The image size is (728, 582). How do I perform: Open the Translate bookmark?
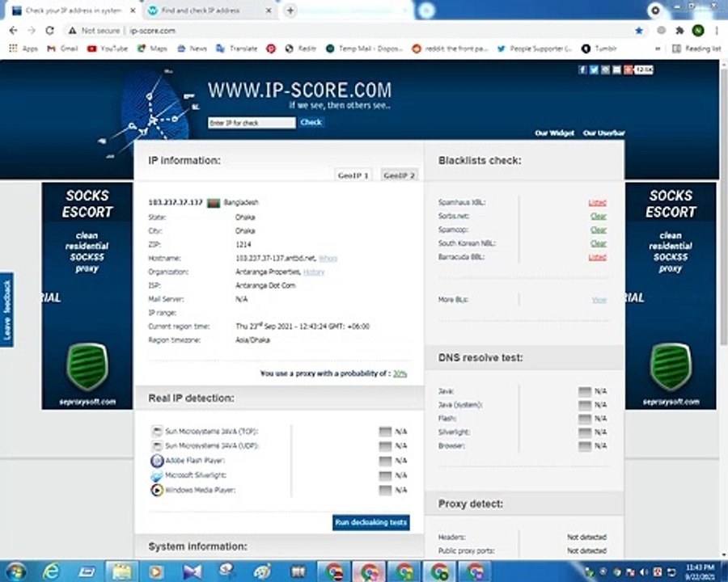click(x=236, y=48)
